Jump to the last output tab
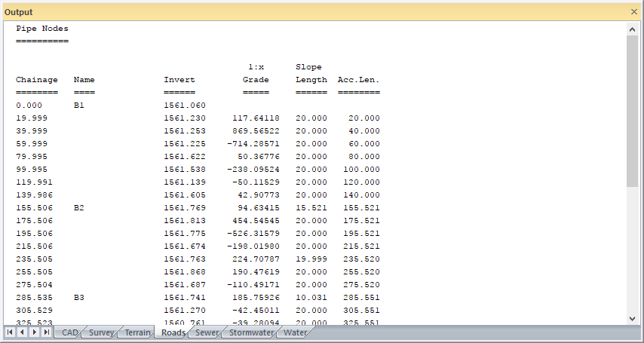644x343 pixels. pyautogui.click(x=47, y=332)
